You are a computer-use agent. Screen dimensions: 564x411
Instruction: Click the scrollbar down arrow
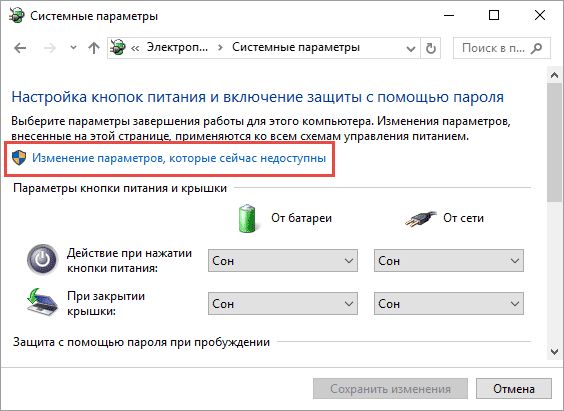[554, 351]
